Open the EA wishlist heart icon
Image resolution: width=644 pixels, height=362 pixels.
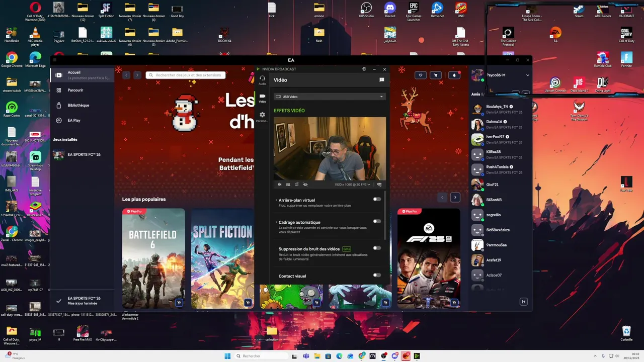[x=421, y=75]
